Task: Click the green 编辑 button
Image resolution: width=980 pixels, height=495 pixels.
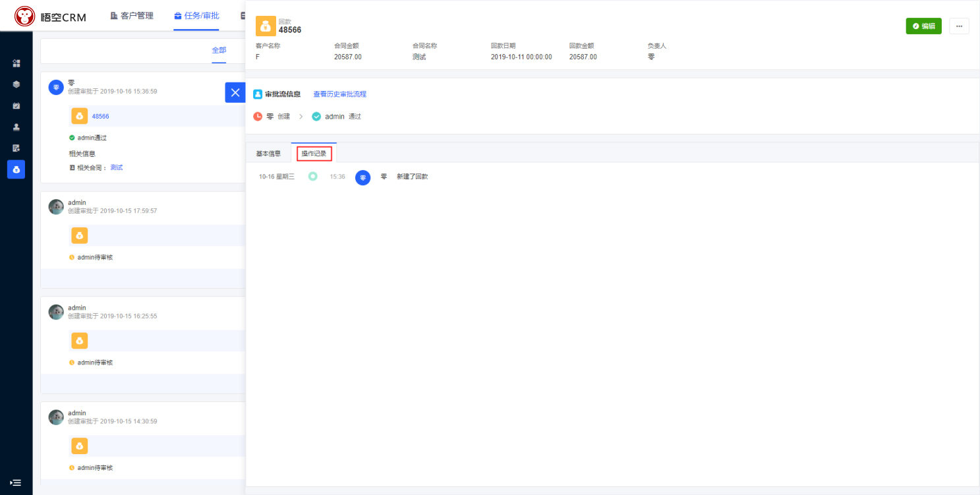Action: point(923,26)
